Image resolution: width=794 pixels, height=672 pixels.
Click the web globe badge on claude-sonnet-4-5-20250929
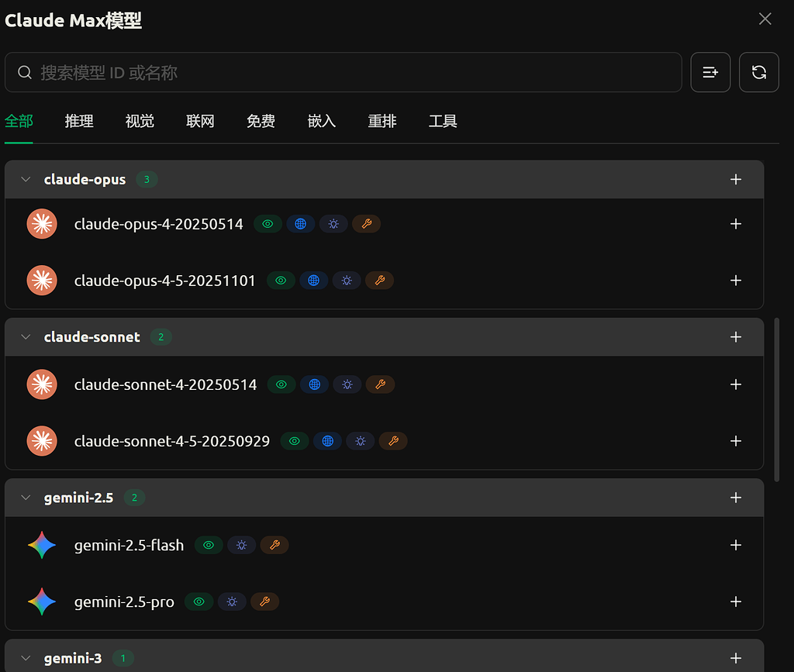coord(328,441)
